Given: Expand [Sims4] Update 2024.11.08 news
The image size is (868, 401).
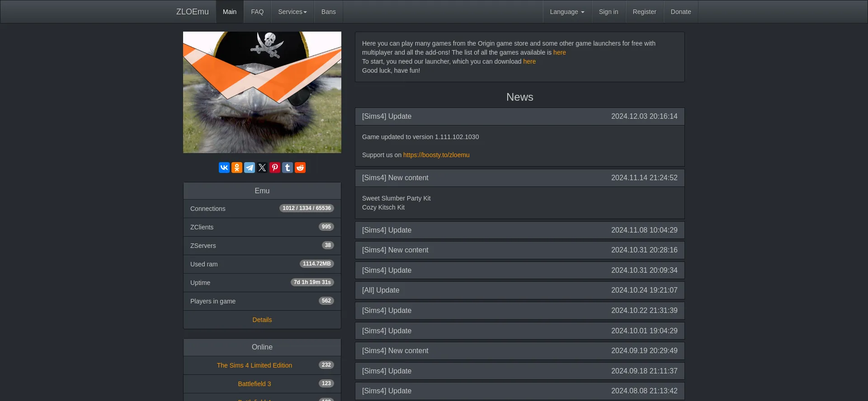Looking at the screenshot, I should tap(520, 230).
